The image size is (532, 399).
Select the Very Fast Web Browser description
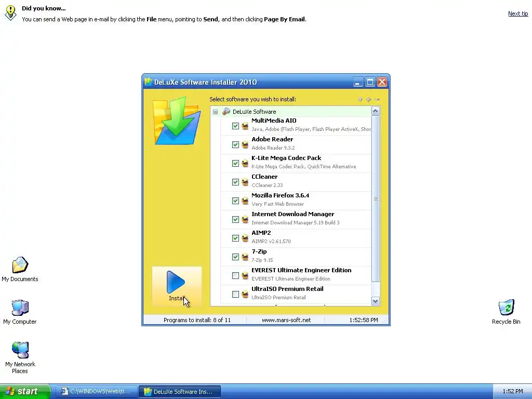click(277, 204)
